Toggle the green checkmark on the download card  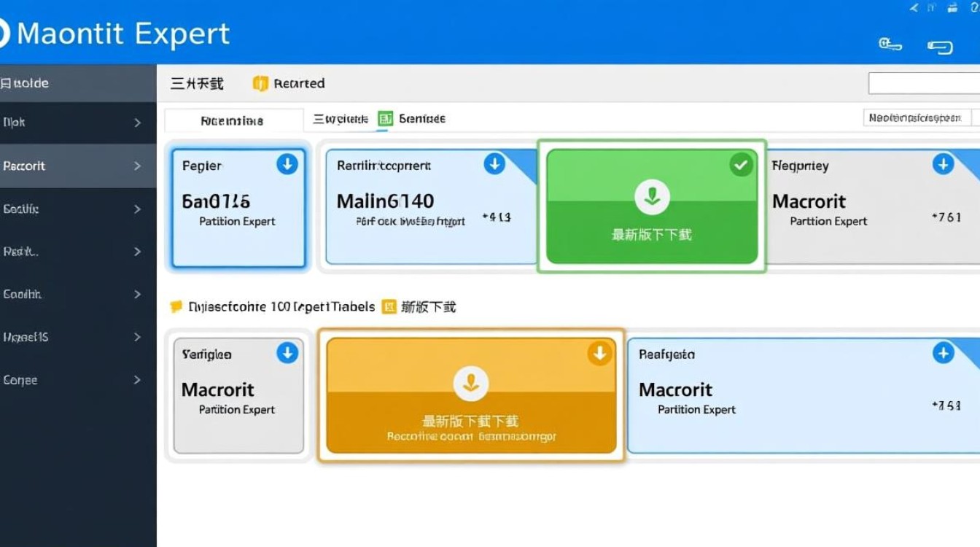(741, 165)
